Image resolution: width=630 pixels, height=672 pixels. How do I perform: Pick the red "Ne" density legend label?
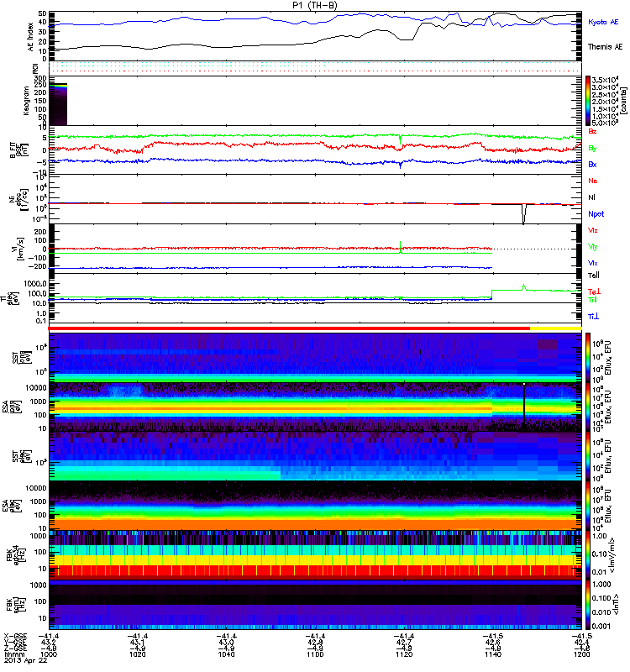click(593, 181)
